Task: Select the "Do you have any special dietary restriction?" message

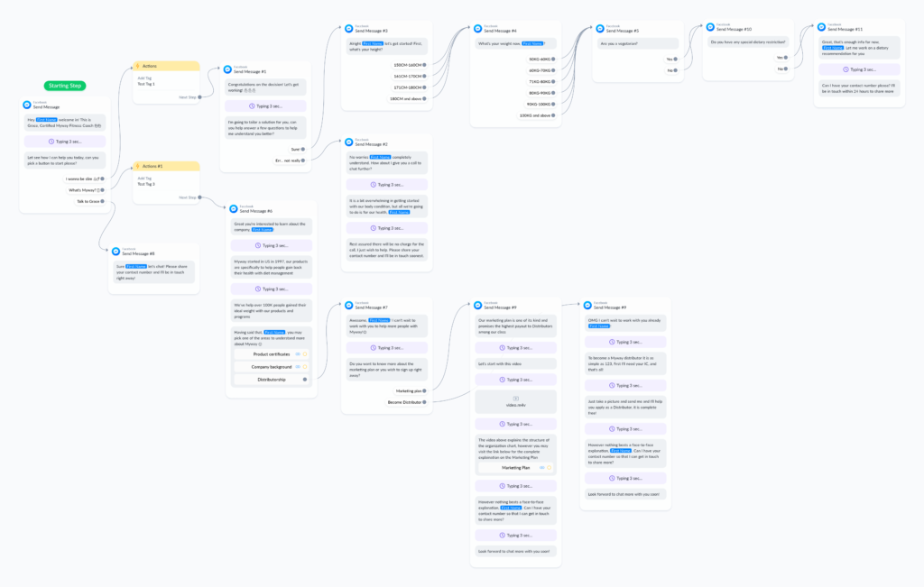Action: (748, 42)
